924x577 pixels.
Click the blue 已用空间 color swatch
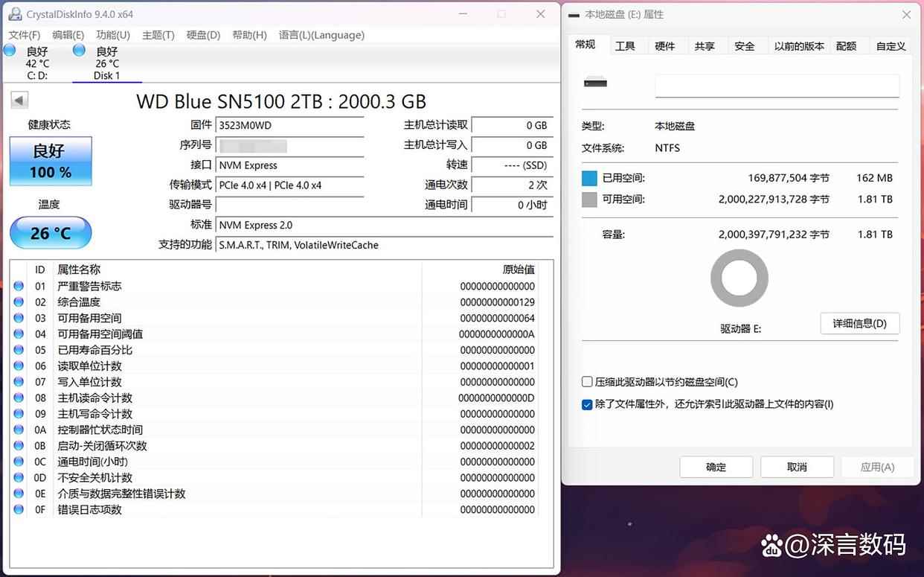[x=589, y=178]
